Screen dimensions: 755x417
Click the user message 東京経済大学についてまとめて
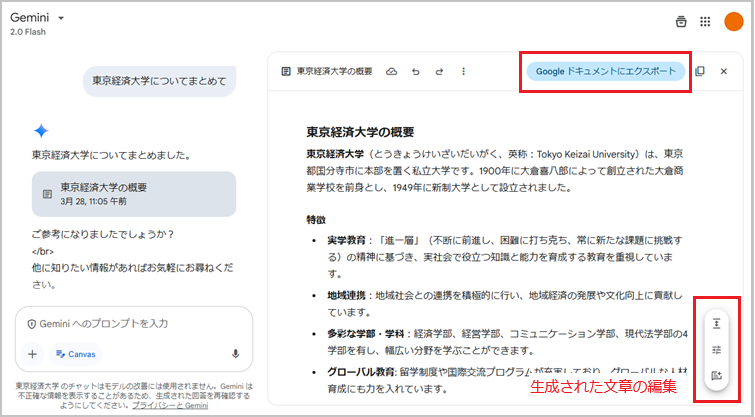coord(159,81)
